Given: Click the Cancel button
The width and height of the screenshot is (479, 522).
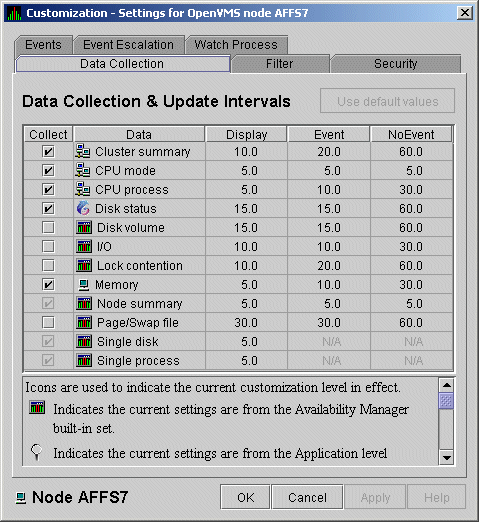Looking at the screenshot, I should pos(307,497).
